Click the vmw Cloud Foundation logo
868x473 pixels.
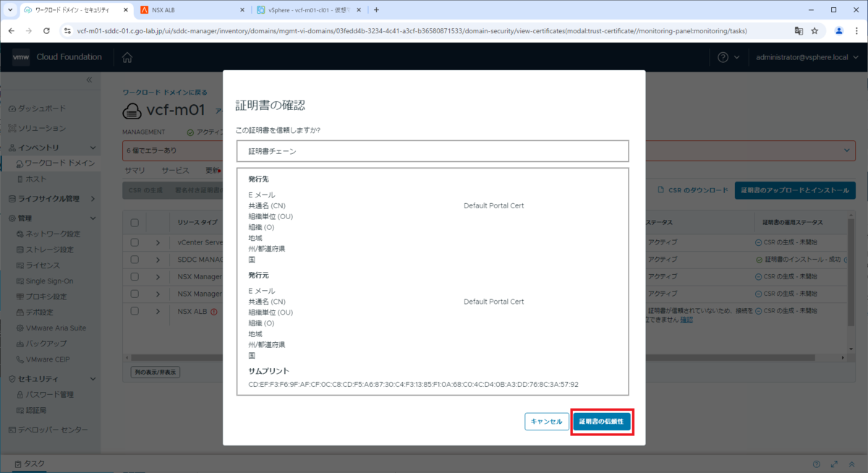point(57,57)
